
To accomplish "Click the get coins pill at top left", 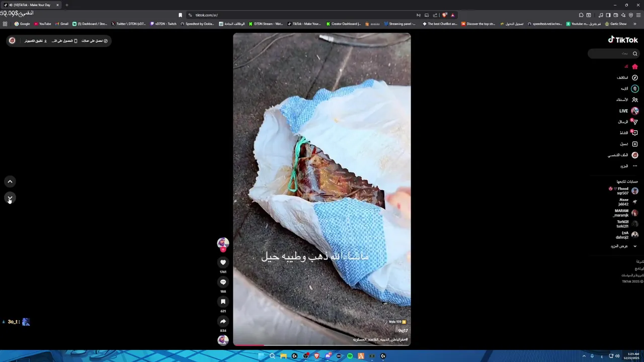I will point(95,41).
